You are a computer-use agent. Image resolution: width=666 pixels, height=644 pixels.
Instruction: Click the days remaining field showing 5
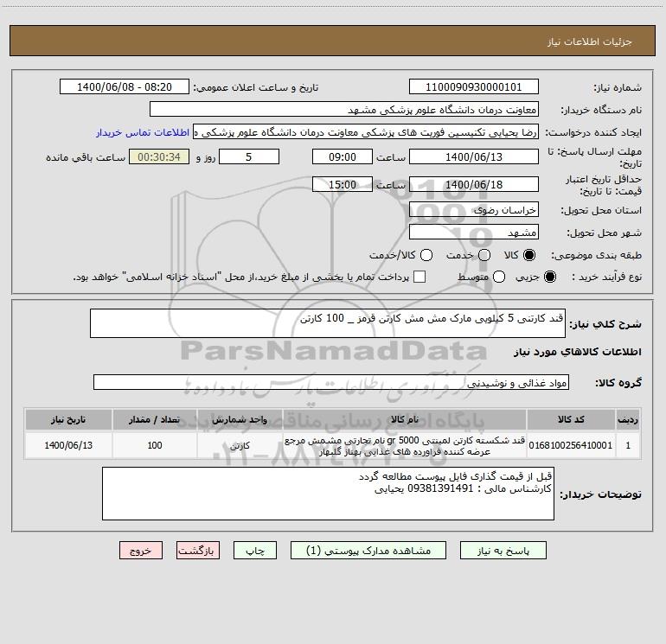click(249, 157)
